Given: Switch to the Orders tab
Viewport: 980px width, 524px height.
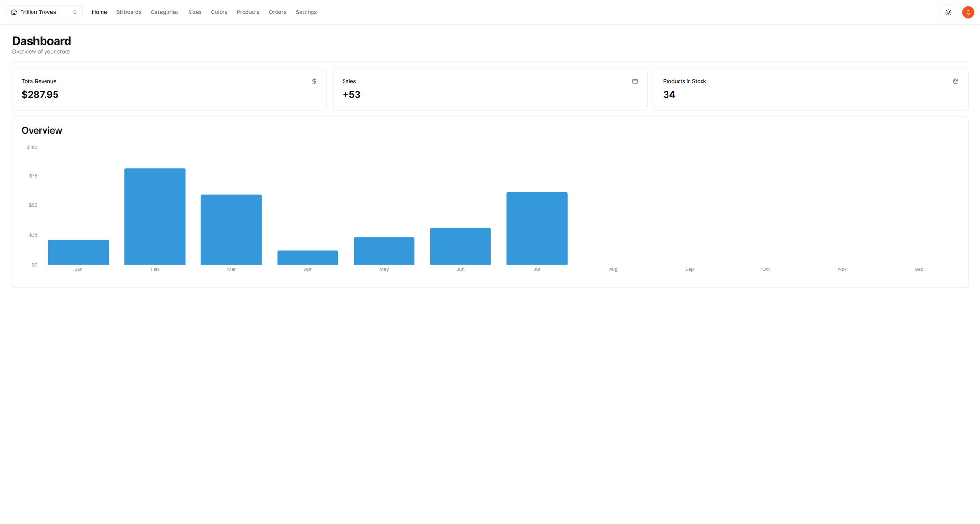Looking at the screenshot, I should [278, 12].
